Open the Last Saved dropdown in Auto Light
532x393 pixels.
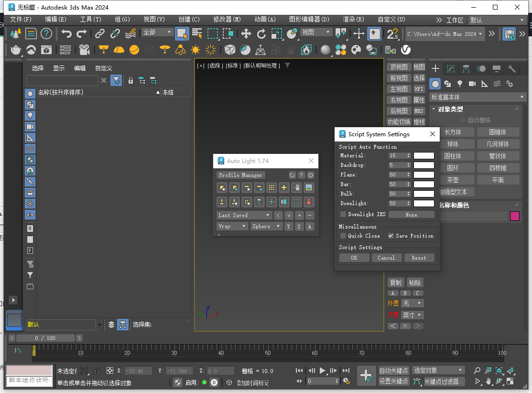pyautogui.click(x=244, y=215)
